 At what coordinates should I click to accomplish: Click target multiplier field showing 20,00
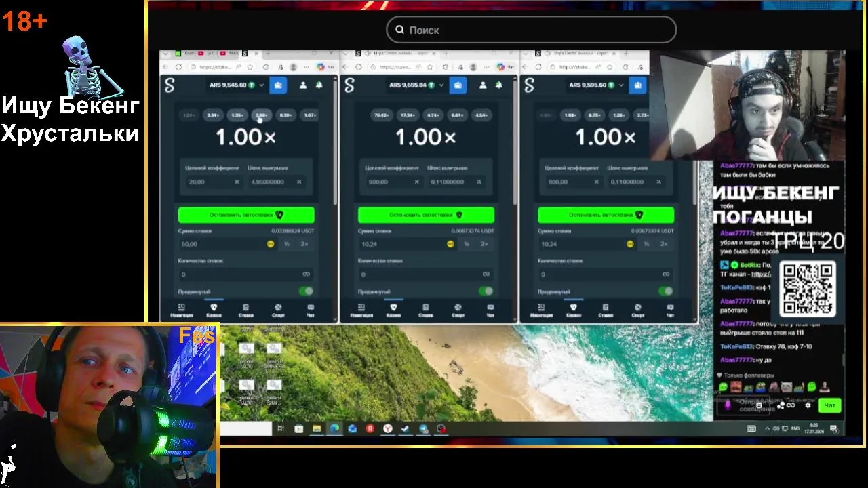214,182
